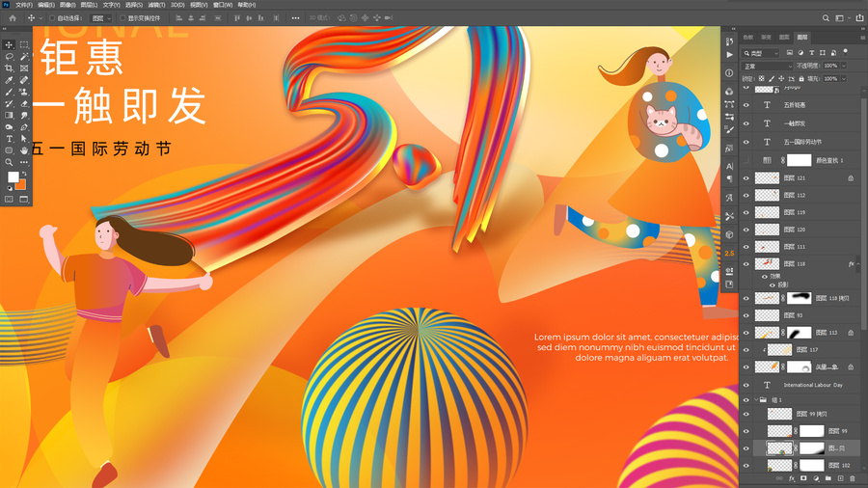Create a new group using the folder icon
This screenshot has width=868, height=488.
[x=828, y=478]
